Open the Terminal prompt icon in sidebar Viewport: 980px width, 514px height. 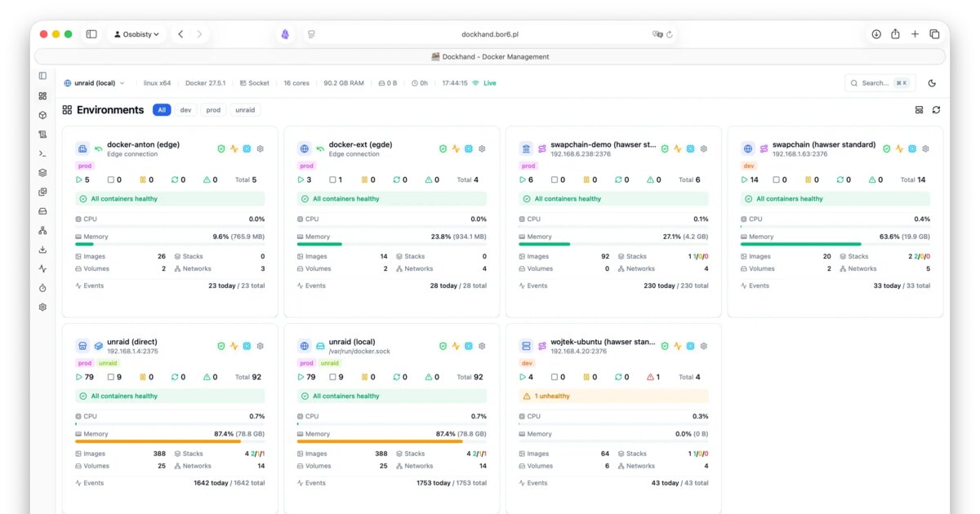42,153
